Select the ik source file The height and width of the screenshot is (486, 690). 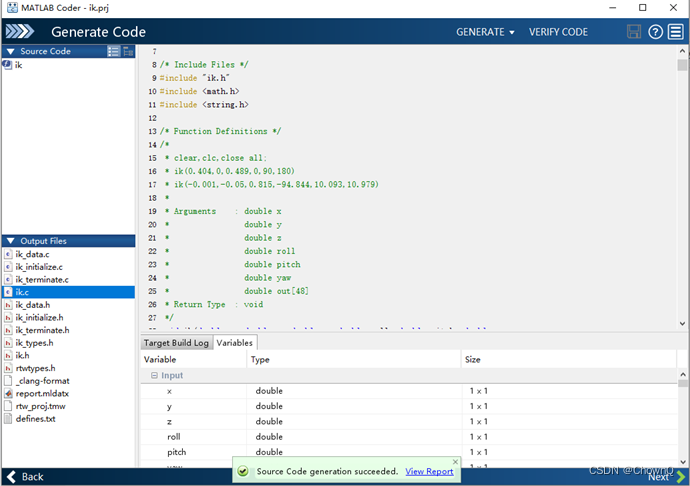coord(19,64)
